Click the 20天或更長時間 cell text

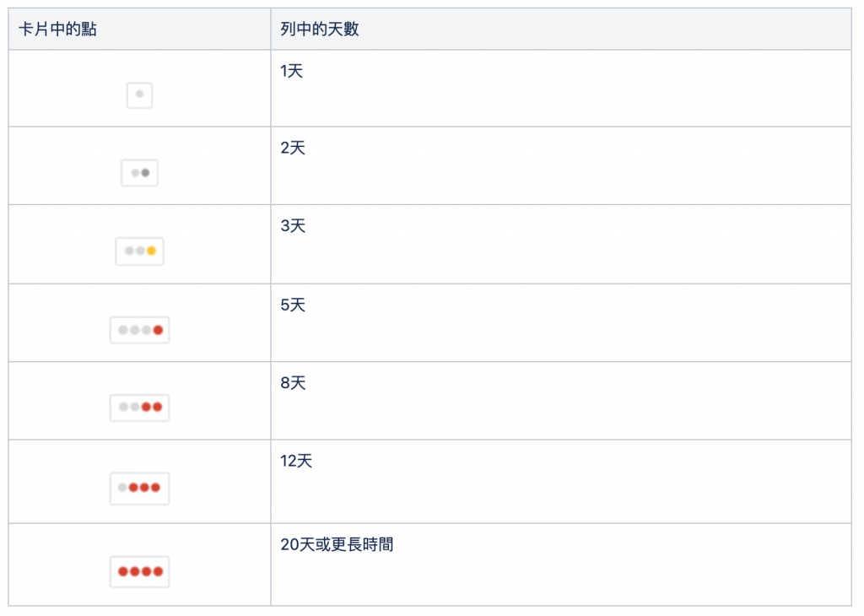(x=337, y=544)
